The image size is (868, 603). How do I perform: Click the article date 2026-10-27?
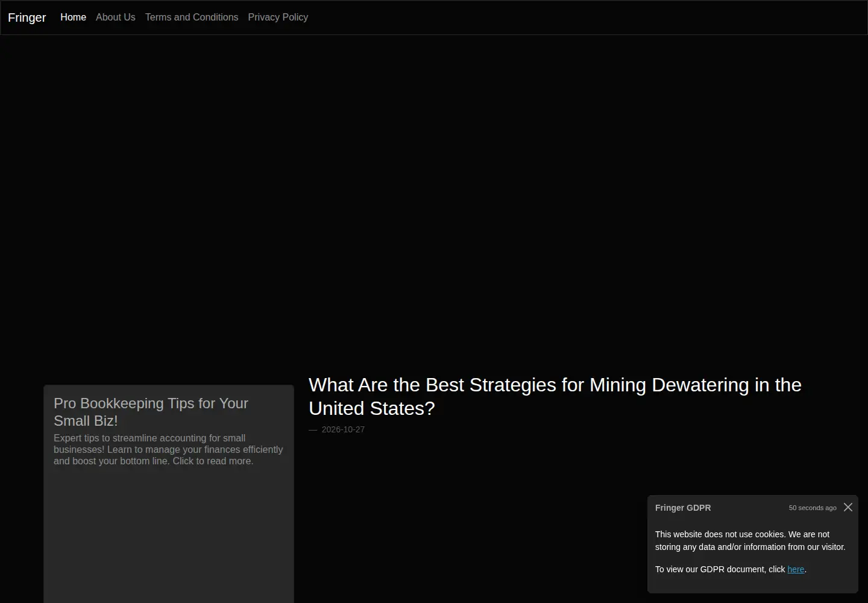[x=343, y=429]
